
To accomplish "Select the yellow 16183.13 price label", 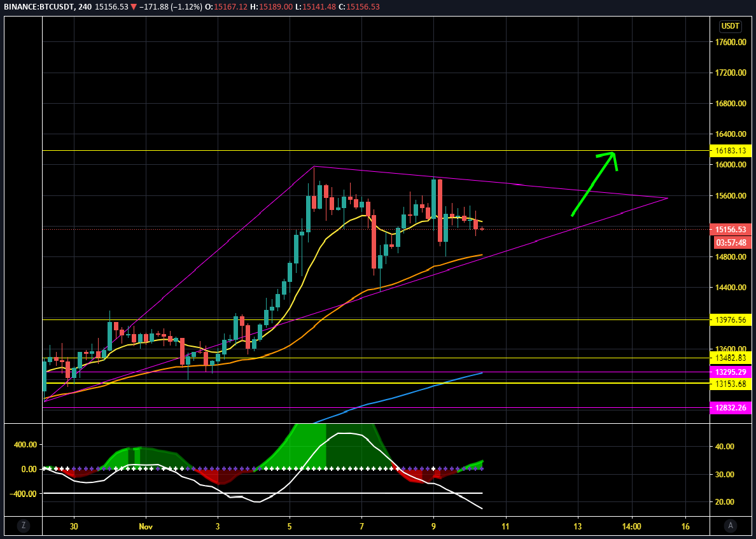I will click(x=731, y=150).
